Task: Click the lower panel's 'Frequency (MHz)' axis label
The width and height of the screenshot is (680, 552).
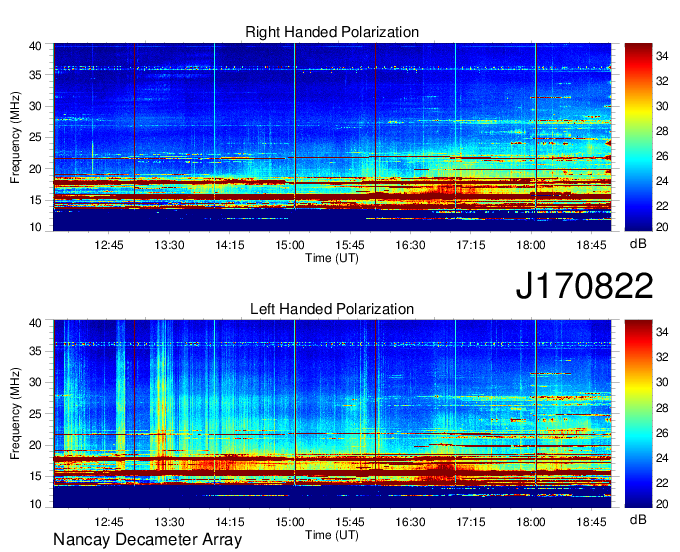Action: [x=15, y=414]
